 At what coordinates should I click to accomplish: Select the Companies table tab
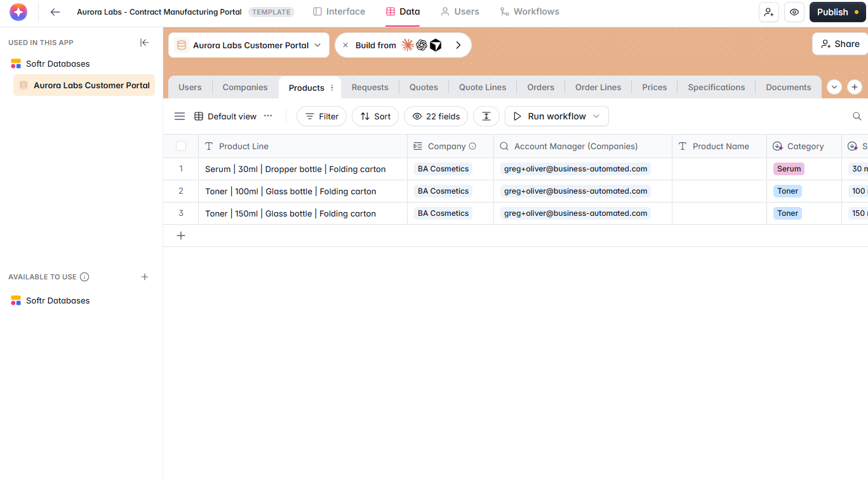(245, 87)
